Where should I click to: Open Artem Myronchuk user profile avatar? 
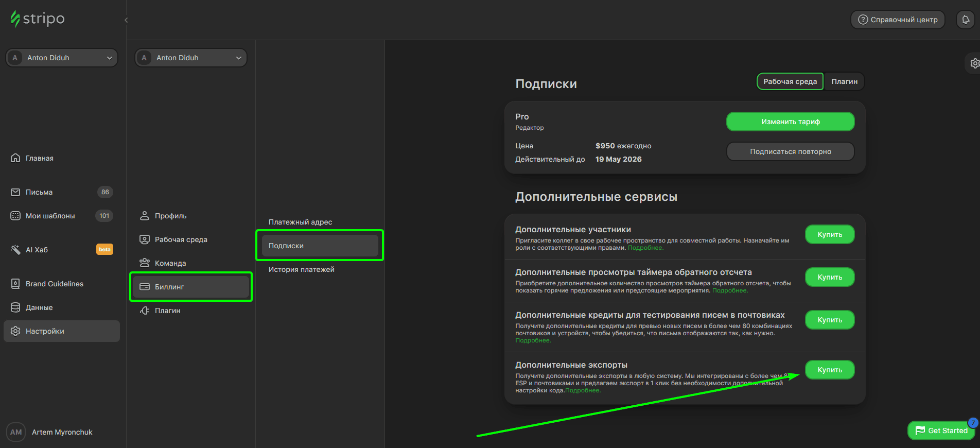(x=16, y=432)
